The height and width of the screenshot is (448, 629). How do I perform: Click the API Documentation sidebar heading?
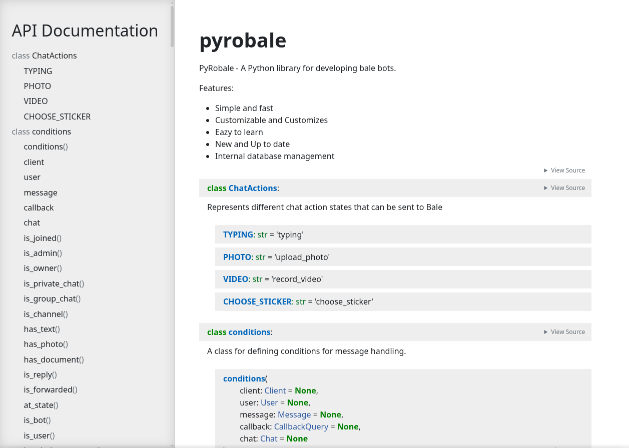point(85,31)
